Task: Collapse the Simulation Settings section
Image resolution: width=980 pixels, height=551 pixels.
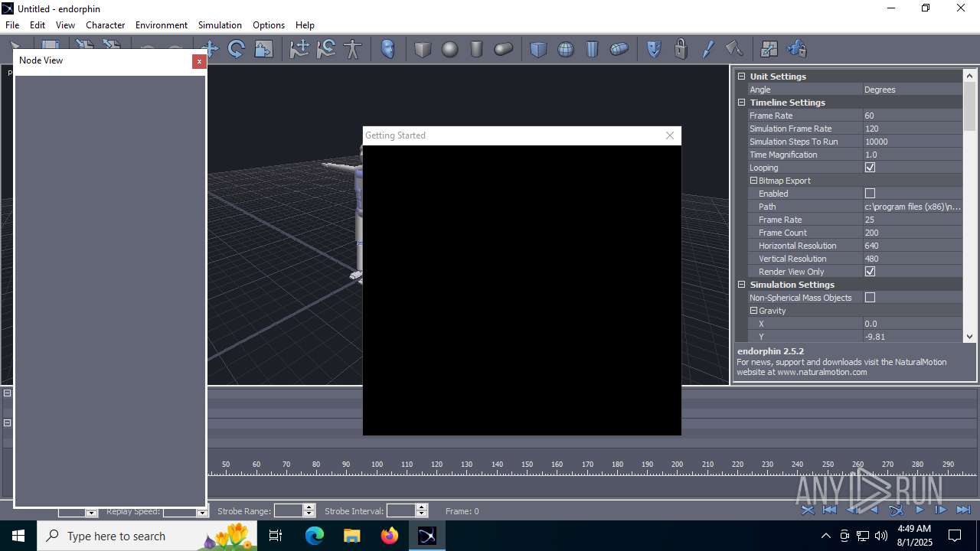Action: pos(741,285)
